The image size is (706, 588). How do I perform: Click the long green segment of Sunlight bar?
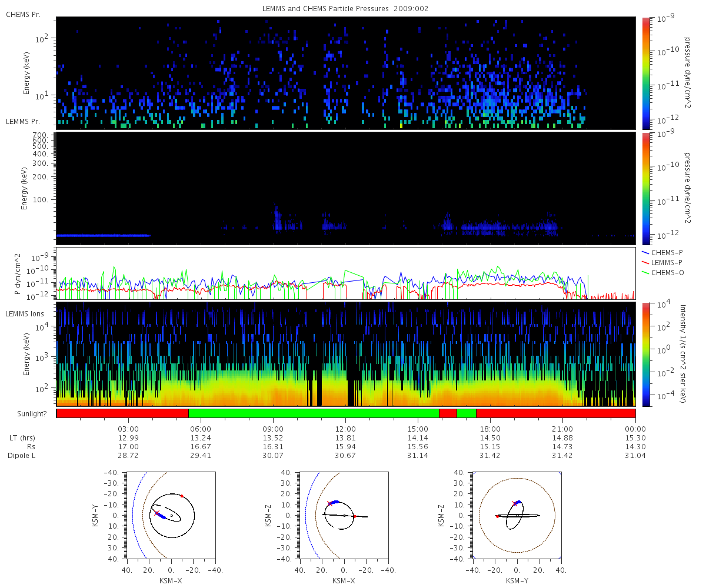314,413
